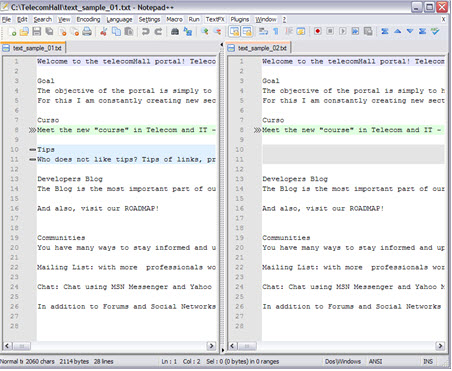Redo the last undone action

(158, 32)
